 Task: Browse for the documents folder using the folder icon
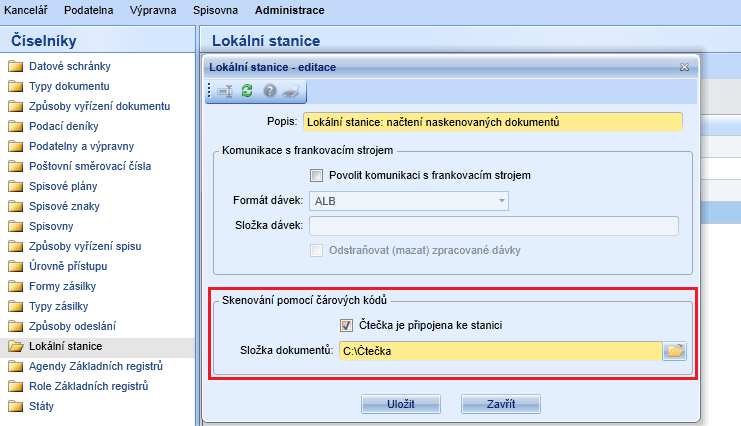pos(674,351)
